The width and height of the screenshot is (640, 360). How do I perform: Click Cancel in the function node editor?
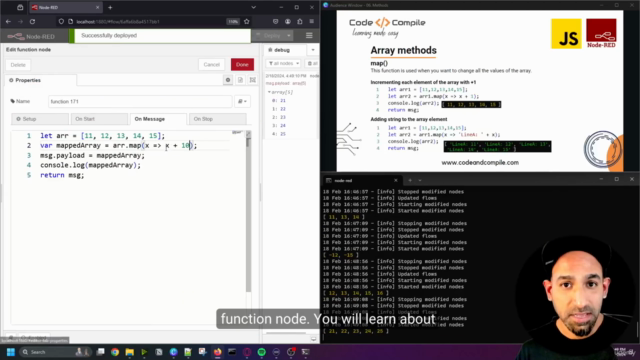coord(211,64)
